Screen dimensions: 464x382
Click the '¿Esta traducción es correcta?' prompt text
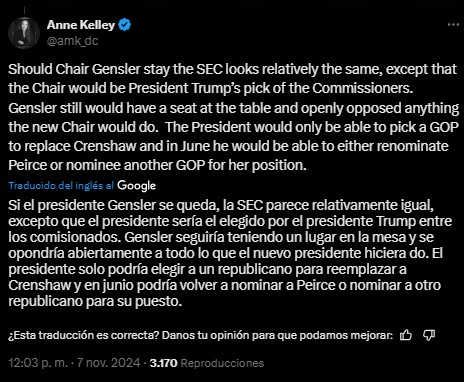tap(84, 335)
